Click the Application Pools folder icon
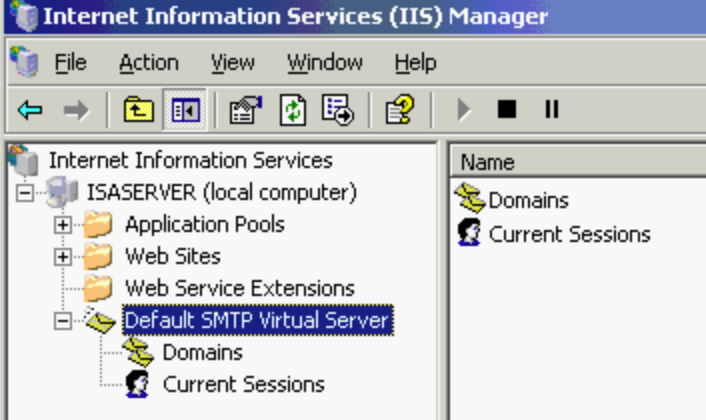 coord(98,224)
